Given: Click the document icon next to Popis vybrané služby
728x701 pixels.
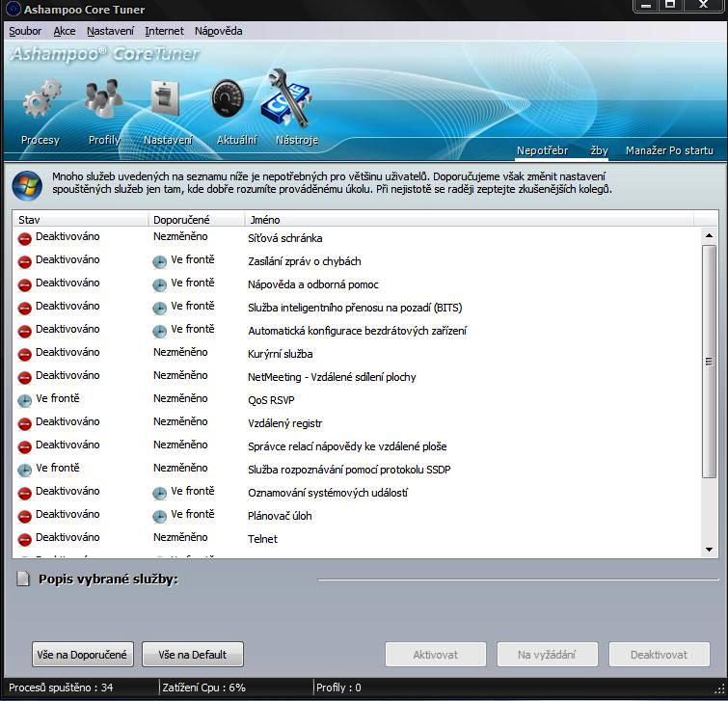Looking at the screenshot, I should (23, 579).
